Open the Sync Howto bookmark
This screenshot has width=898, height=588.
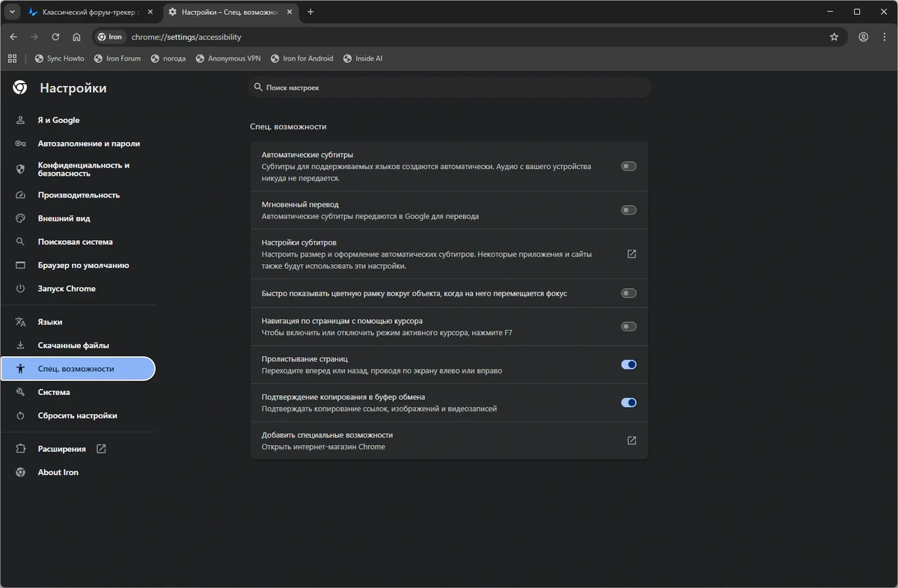click(x=60, y=58)
